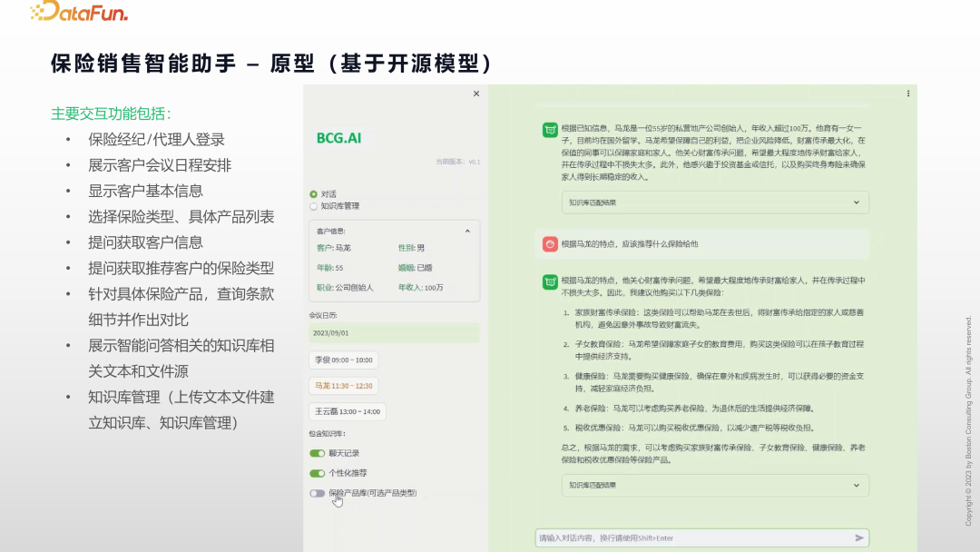Turn off the 个性化推荐 toggle
This screenshot has height=552, width=980.
[318, 473]
